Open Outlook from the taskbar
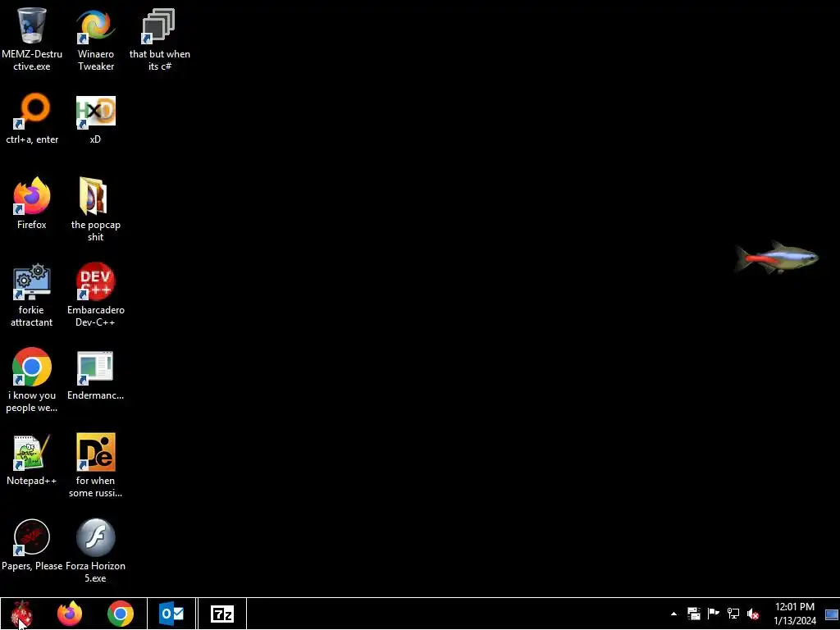840x630 pixels. coord(171,614)
